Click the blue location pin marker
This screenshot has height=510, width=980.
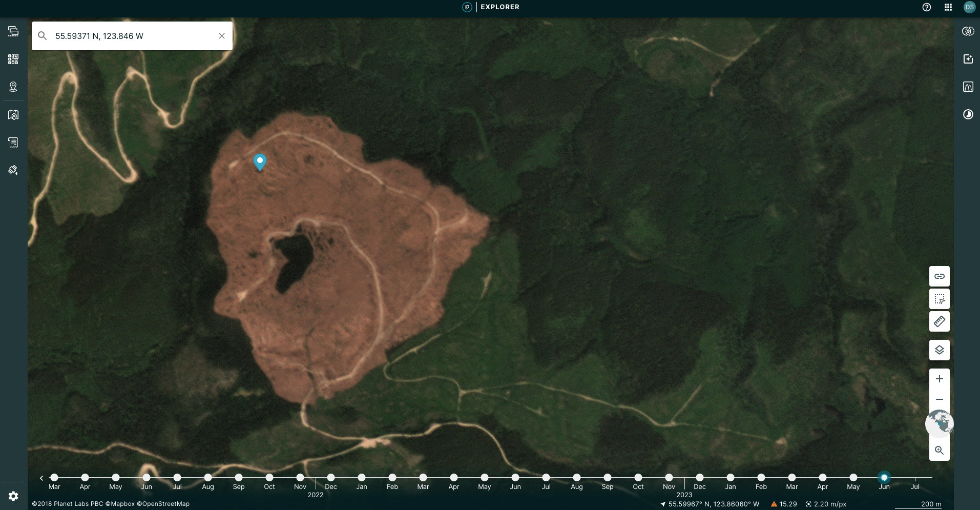[260, 162]
